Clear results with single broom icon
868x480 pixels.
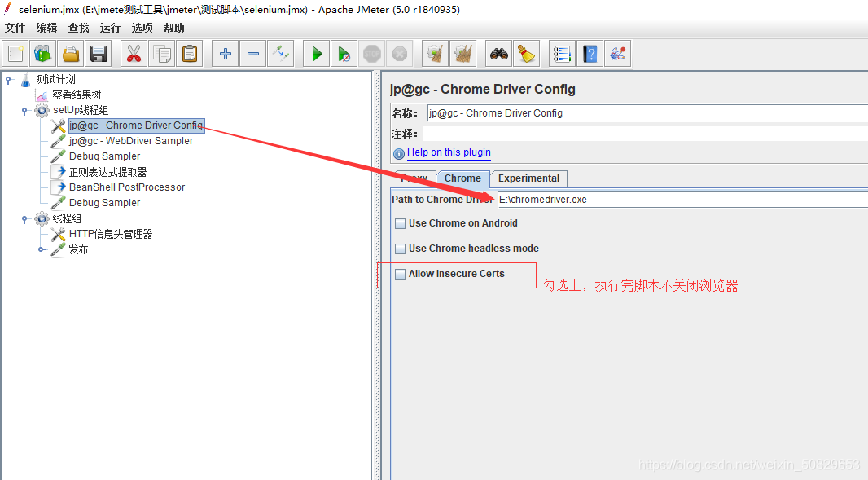tap(435, 54)
